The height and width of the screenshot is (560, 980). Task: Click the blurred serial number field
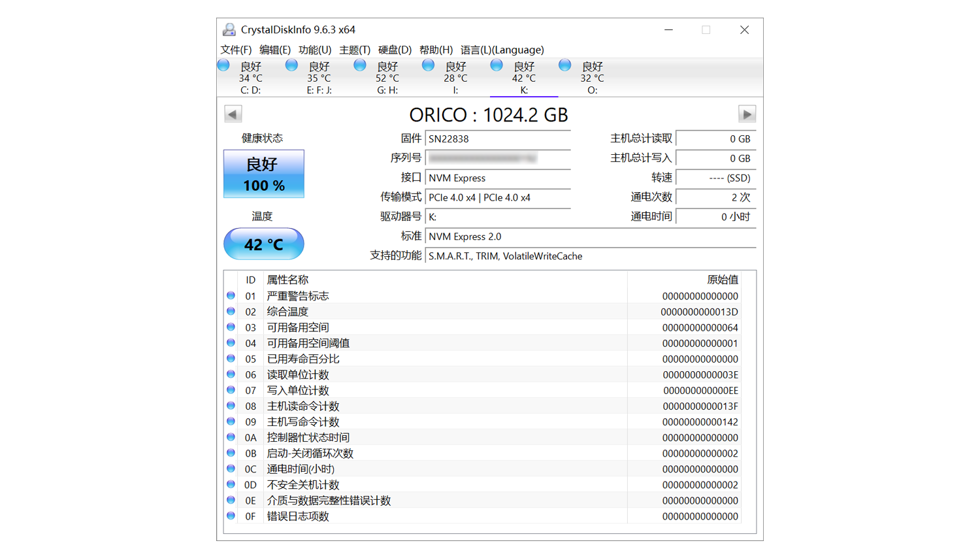[498, 158]
